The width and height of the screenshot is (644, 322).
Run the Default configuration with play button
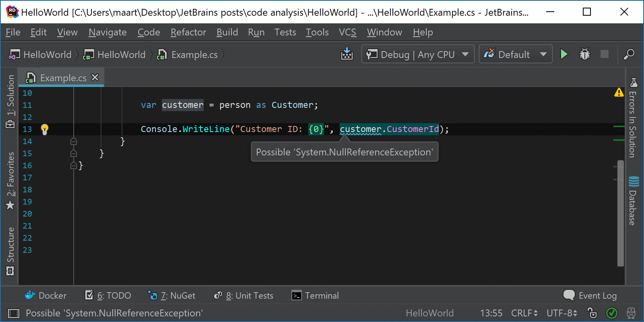pyautogui.click(x=564, y=54)
